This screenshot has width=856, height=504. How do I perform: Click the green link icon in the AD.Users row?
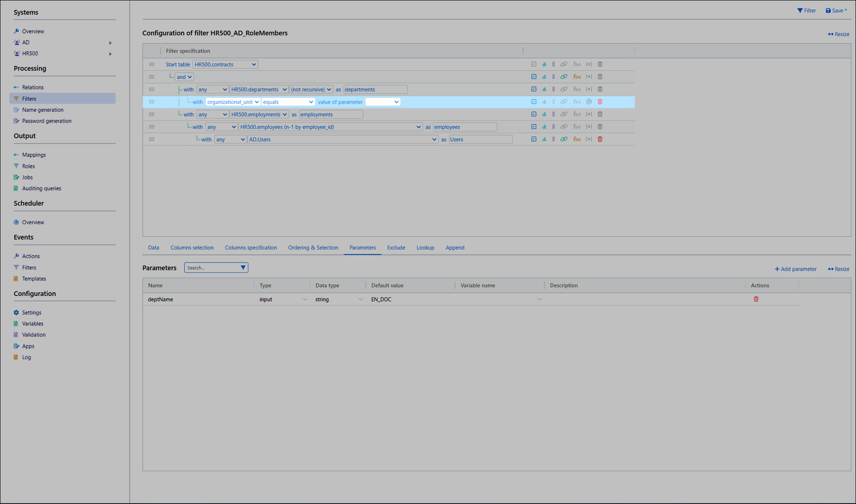coord(564,139)
